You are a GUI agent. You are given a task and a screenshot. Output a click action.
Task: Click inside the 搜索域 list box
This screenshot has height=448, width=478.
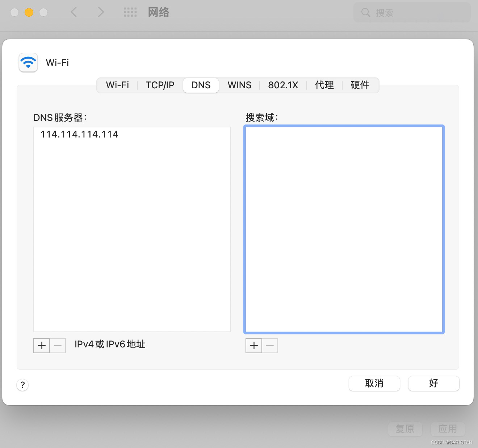coord(344,229)
